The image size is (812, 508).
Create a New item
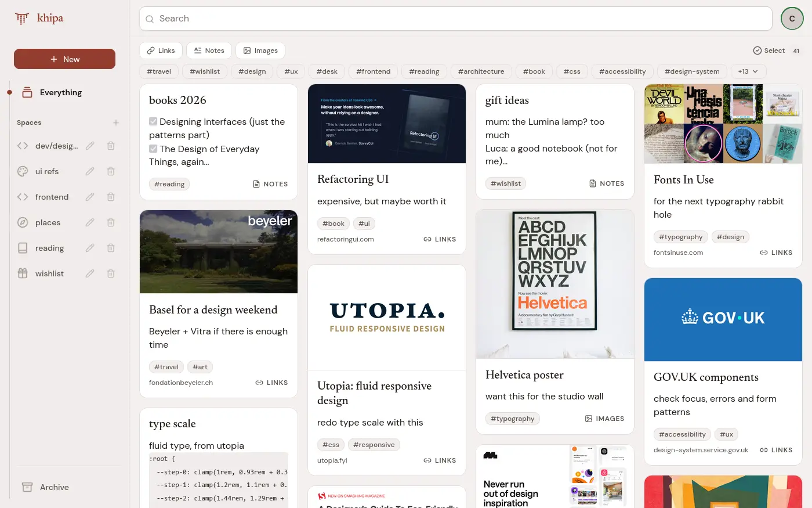point(64,59)
